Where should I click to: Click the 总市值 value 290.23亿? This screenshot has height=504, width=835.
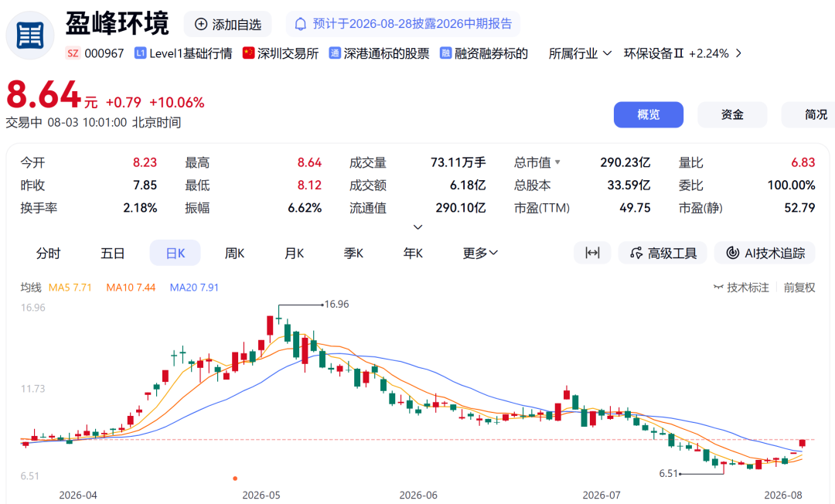[x=625, y=162]
